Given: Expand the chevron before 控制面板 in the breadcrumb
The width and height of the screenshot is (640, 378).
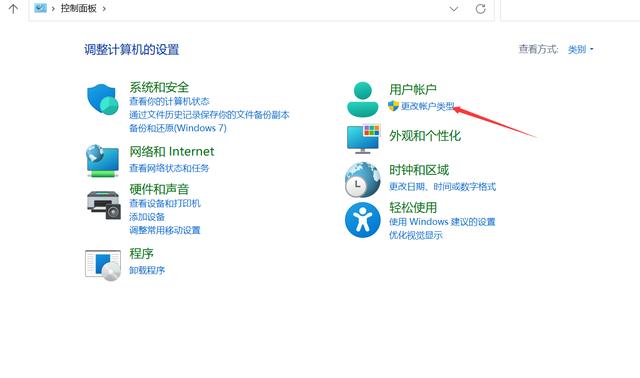Looking at the screenshot, I should pos(53,9).
